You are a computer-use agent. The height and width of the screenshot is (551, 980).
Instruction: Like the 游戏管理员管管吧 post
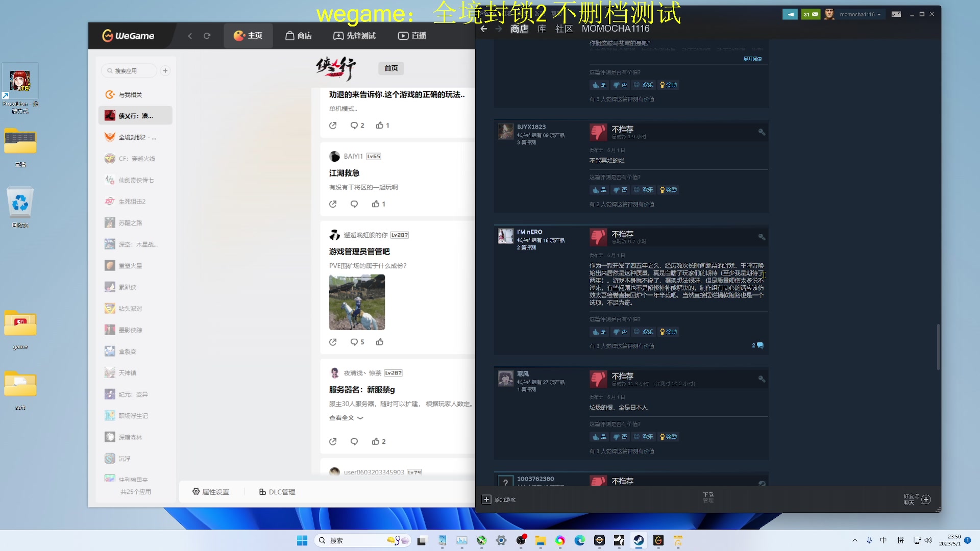coord(380,342)
